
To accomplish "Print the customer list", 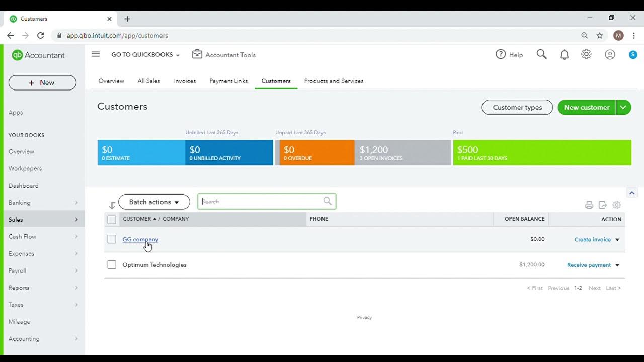I will point(589,205).
